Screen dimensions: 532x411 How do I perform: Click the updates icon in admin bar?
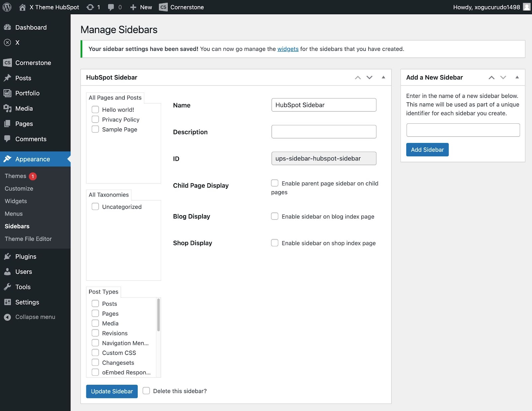point(90,7)
